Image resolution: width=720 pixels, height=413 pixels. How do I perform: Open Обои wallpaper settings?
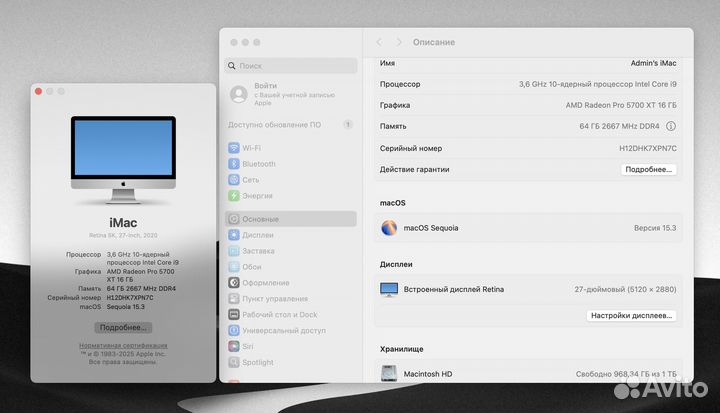click(x=291, y=266)
